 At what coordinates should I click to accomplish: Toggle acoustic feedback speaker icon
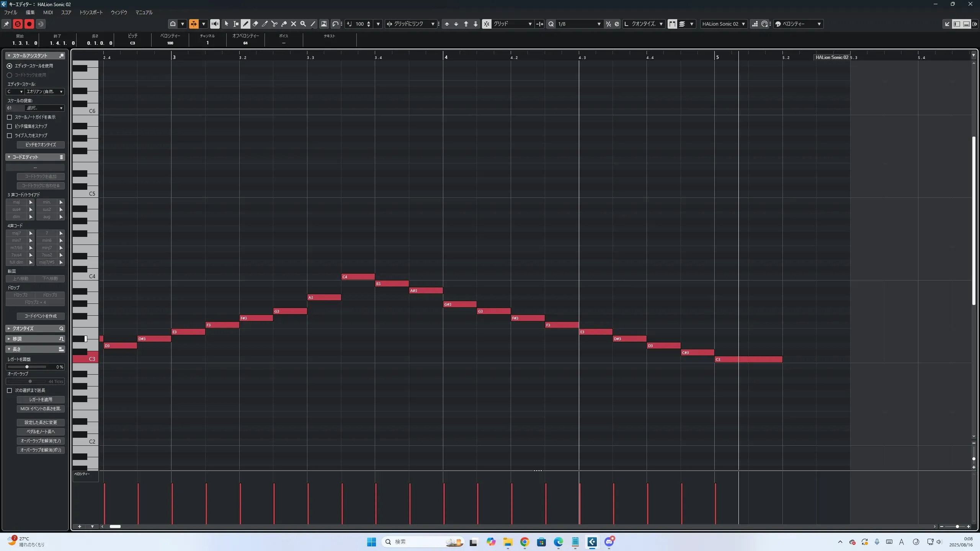(x=215, y=24)
